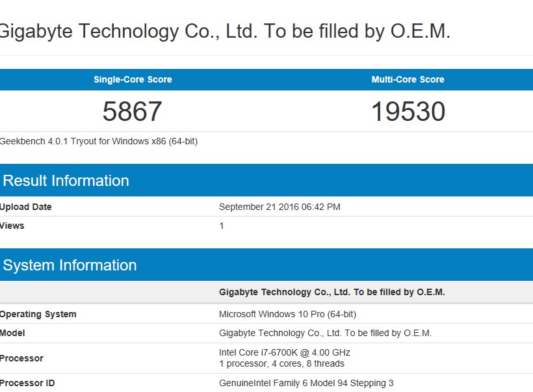Click the bold Gigabyte Technology table heading

(331, 292)
